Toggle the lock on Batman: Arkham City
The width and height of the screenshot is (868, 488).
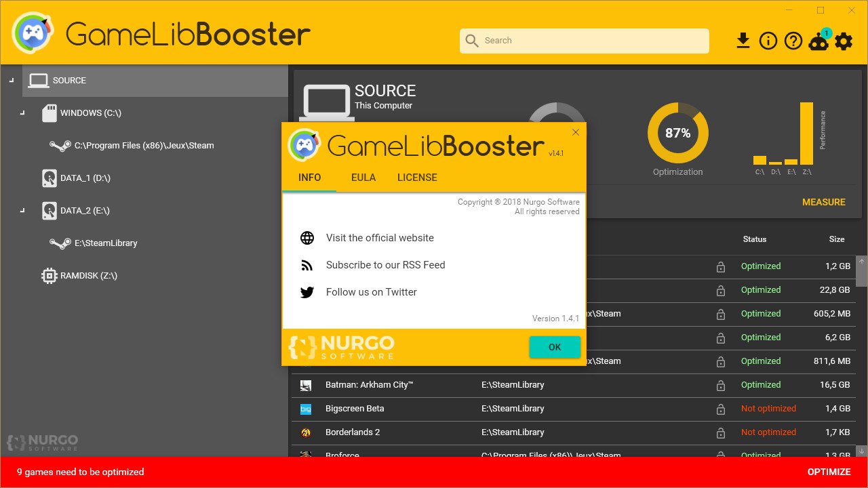pyautogui.click(x=720, y=384)
